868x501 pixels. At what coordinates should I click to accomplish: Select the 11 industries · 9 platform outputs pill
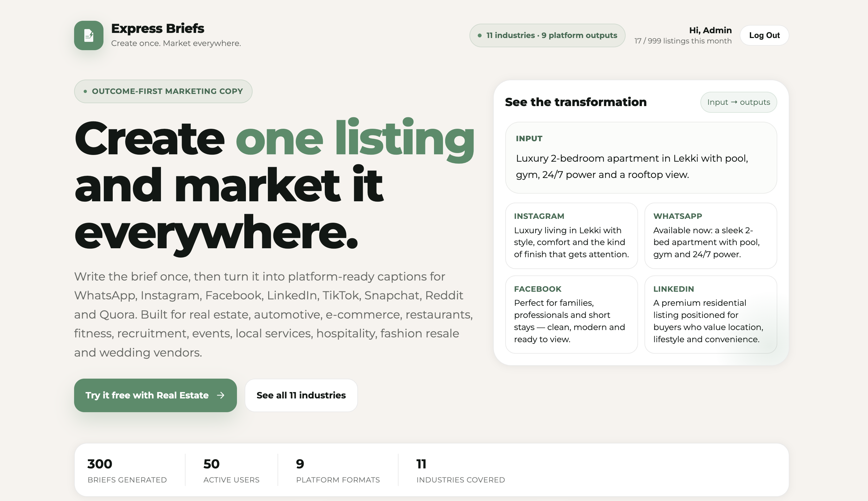tap(547, 35)
